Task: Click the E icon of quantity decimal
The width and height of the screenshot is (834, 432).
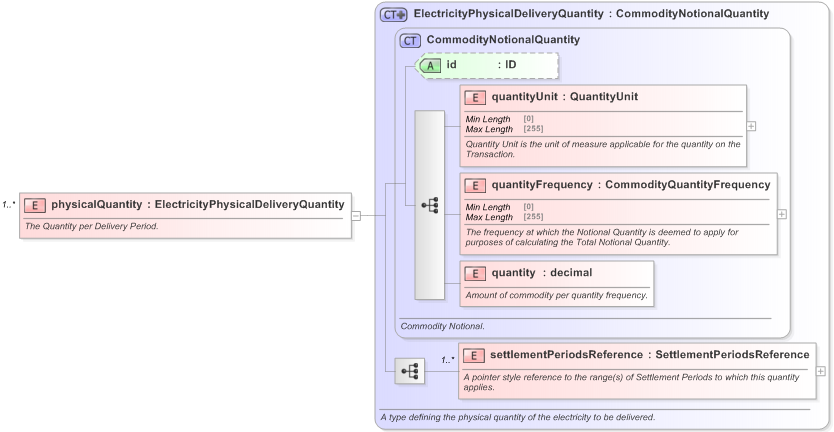Action: 475,273
